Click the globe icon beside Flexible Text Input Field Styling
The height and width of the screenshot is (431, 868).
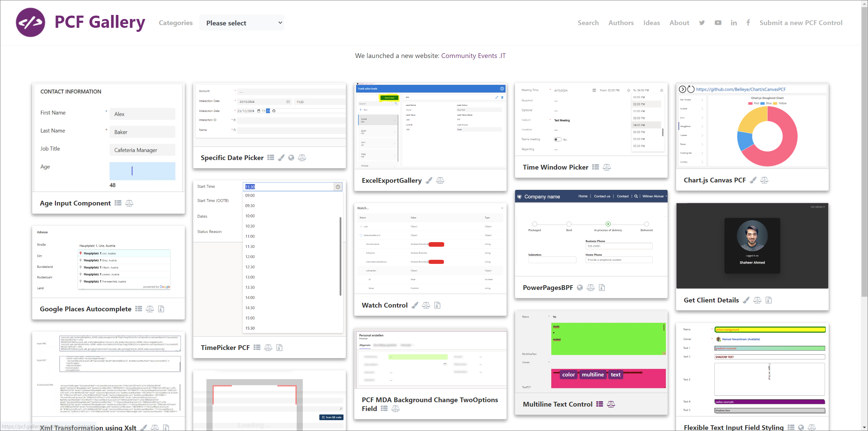tap(801, 427)
